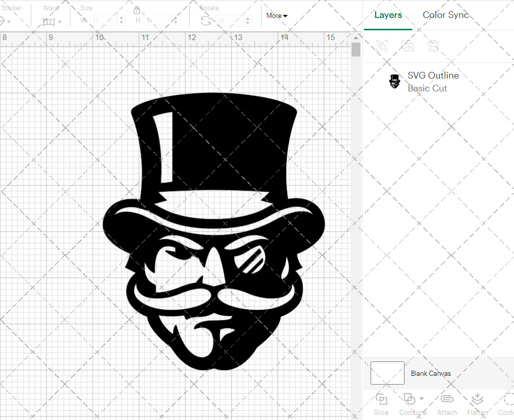
Task: Select the Slice tool
Action: click(x=381, y=405)
